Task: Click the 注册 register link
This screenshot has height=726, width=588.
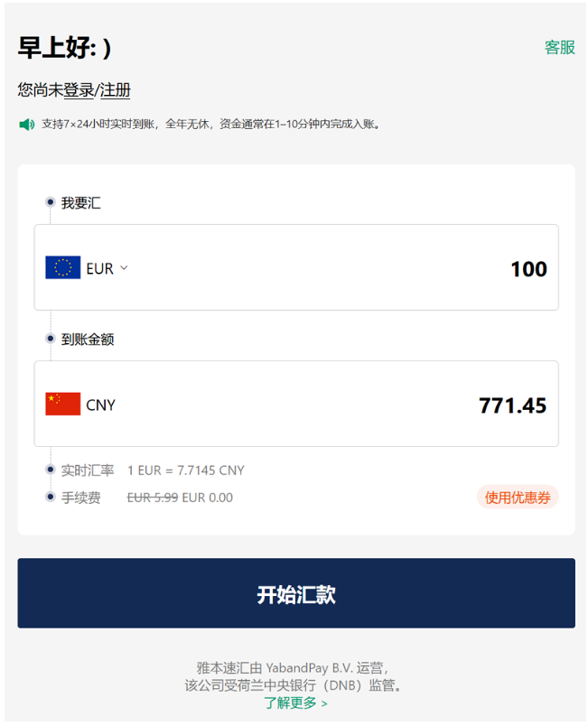Action: pos(116,89)
